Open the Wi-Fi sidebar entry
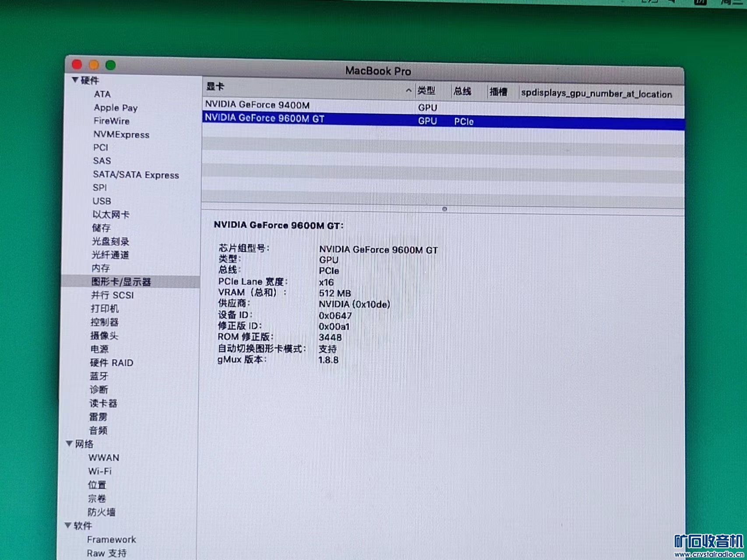The height and width of the screenshot is (560, 747). coord(100,471)
